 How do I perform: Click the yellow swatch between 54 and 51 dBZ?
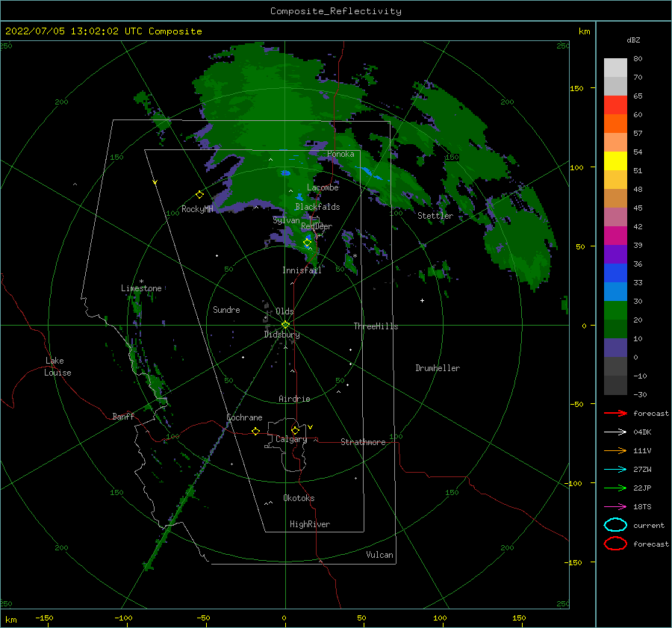click(x=615, y=161)
